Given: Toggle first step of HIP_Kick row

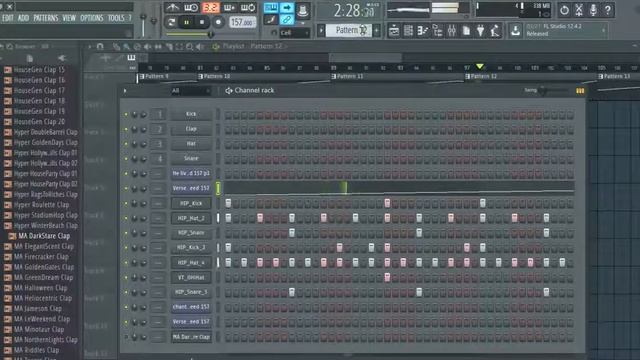Looking at the screenshot, I should click(x=228, y=203).
